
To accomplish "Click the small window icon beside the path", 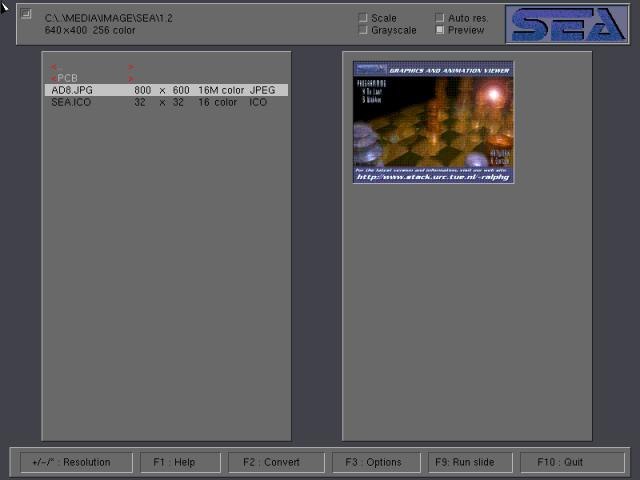I will point(26,14).
